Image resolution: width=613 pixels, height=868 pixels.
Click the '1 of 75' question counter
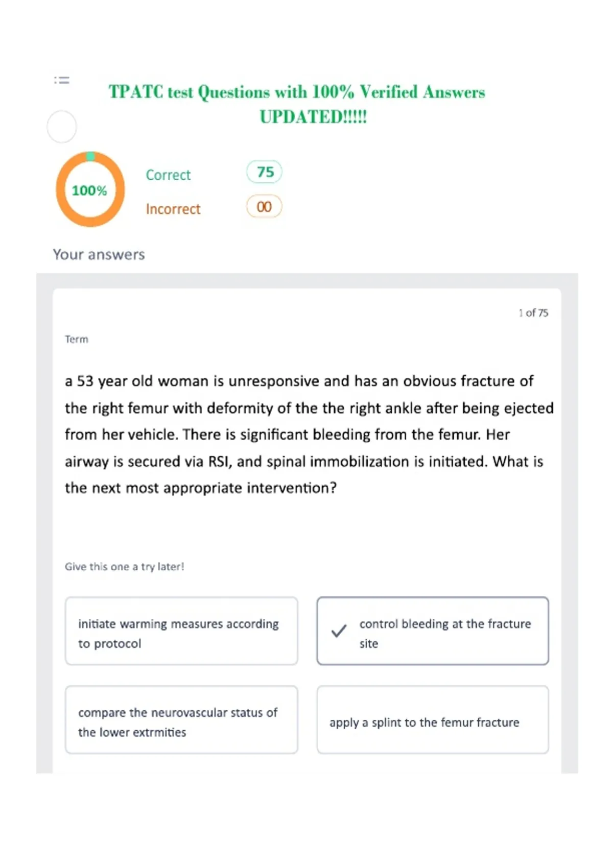coord(533,313)
